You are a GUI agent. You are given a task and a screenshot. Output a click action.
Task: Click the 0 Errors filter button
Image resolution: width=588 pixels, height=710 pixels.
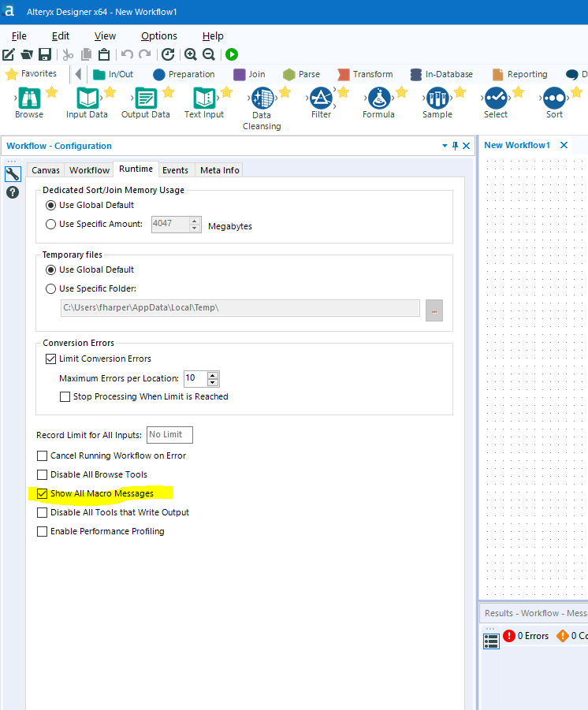tap(526, 636)
